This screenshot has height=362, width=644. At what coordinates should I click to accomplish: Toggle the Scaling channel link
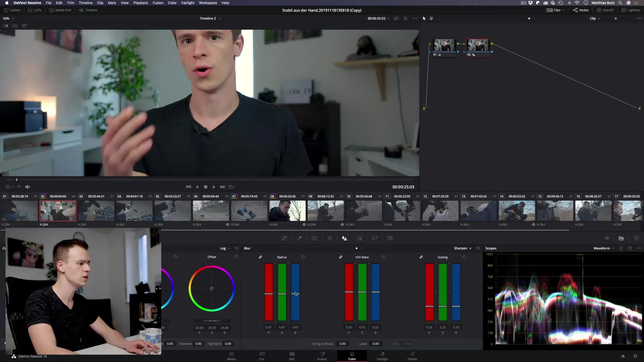coord(421,257)
